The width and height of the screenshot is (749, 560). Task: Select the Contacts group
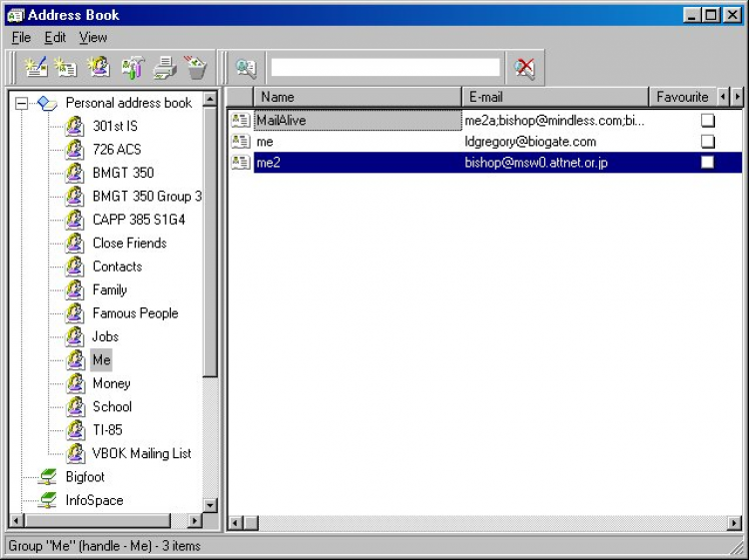(117, 267)
